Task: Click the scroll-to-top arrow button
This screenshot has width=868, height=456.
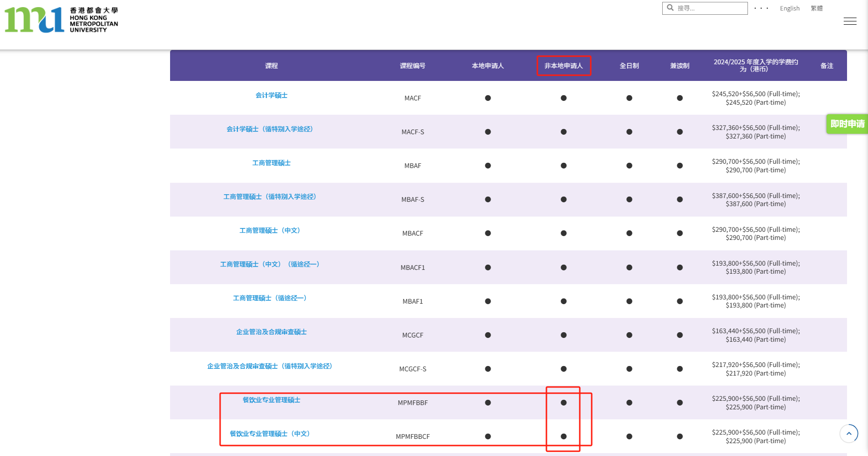Action: point(848,433)
